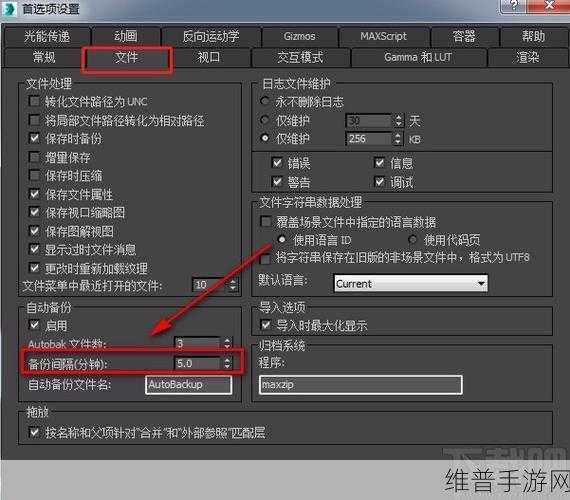Select the 仅维护 KB radio button
Screen dimensions: 570x500
point(265,138)
